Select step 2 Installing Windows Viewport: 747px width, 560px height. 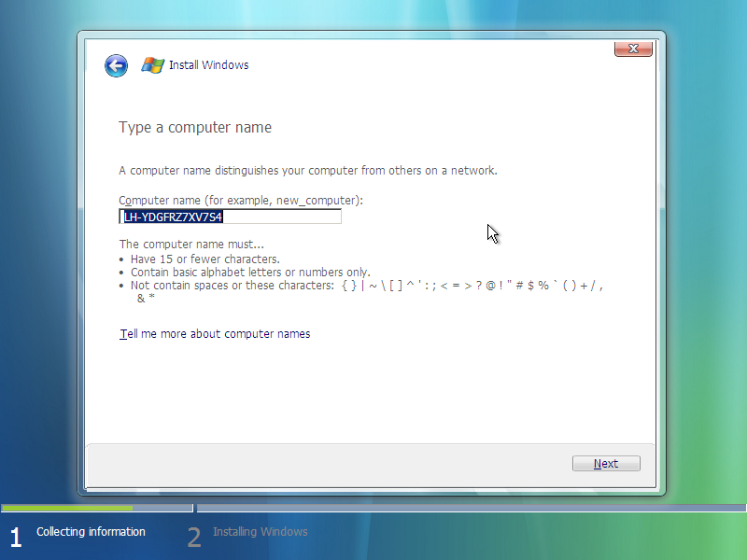(260, 531)
